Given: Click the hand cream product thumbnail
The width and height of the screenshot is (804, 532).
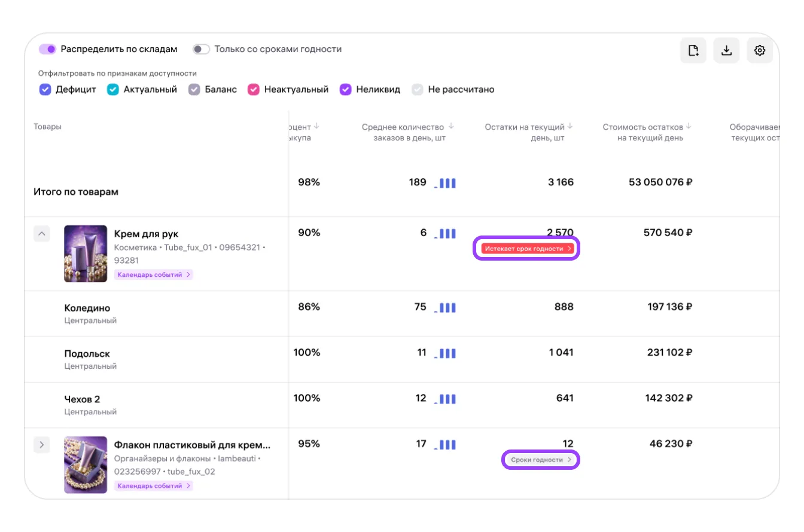Looking at the screenshot, I should (x=86, y=253).
